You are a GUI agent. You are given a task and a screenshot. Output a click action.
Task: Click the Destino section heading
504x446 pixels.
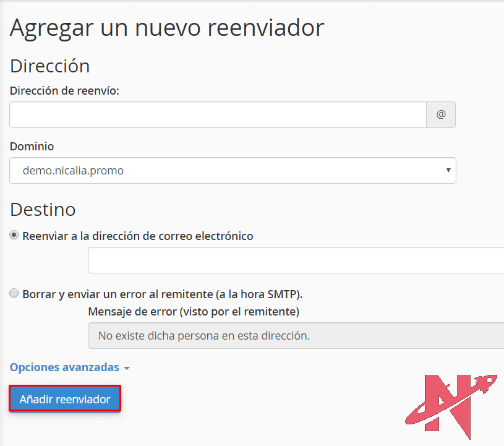[x=43, y=210]
